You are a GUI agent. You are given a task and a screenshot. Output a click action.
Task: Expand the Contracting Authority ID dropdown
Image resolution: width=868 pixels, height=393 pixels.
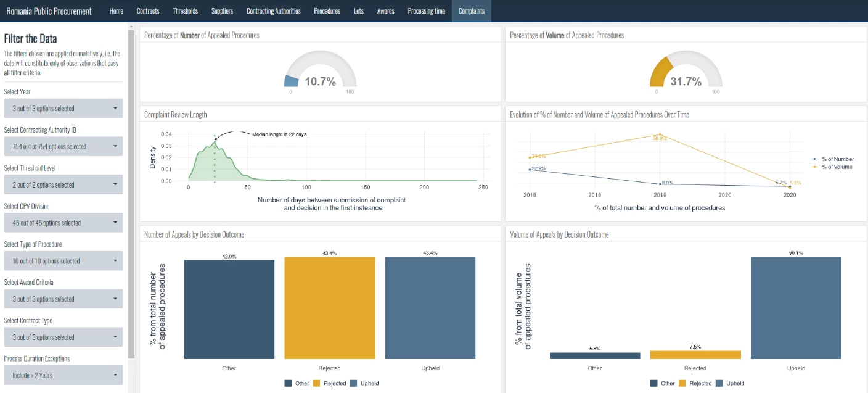[63, 147]
